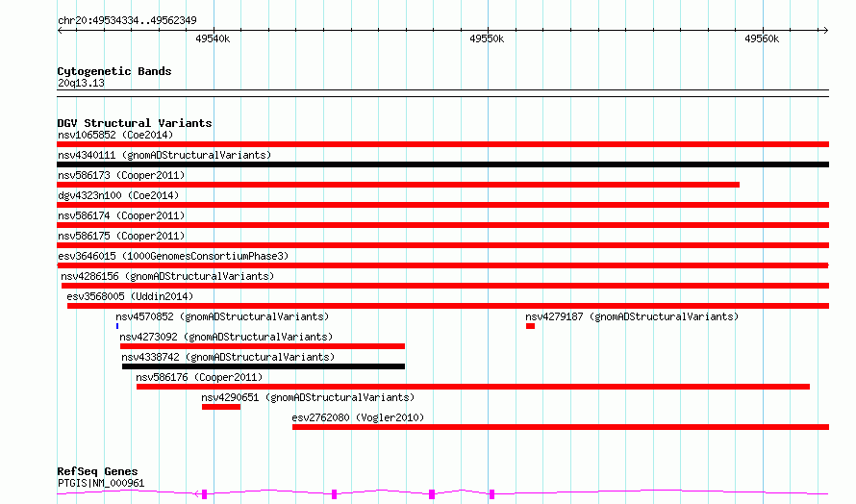Select the red nsv586175 variant bar
Screen dimensions: 856x504
(x=442, y=245)
